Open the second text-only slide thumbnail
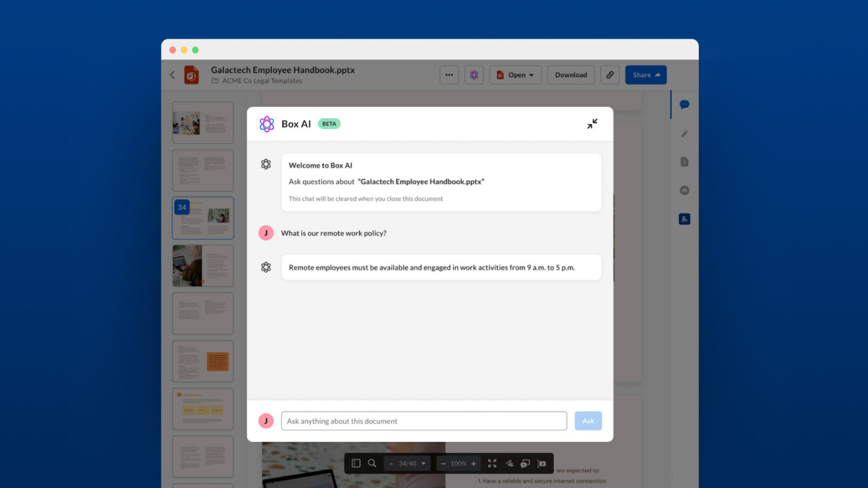The height and width of the screenshot is (488, 868). (203, 170)
